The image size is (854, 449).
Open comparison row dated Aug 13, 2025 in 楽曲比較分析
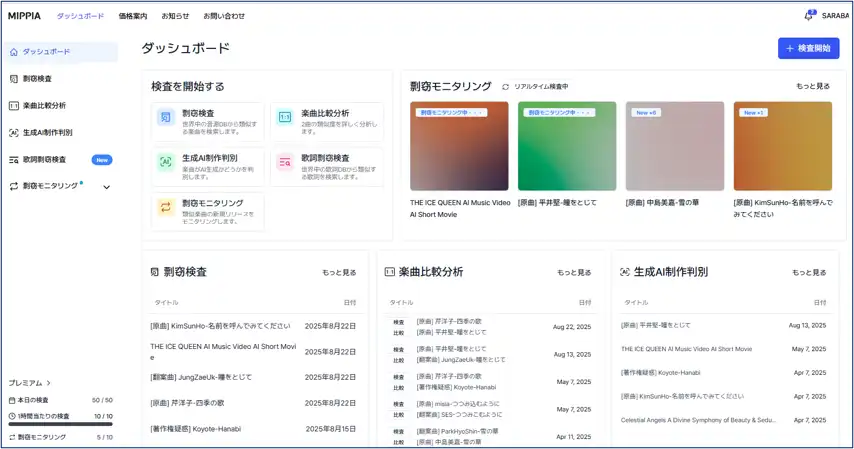(490, 354)
